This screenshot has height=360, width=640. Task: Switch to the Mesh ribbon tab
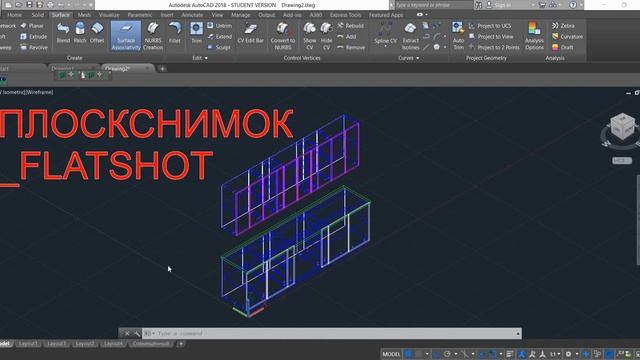pyautogui.click(x=84, y=15)
